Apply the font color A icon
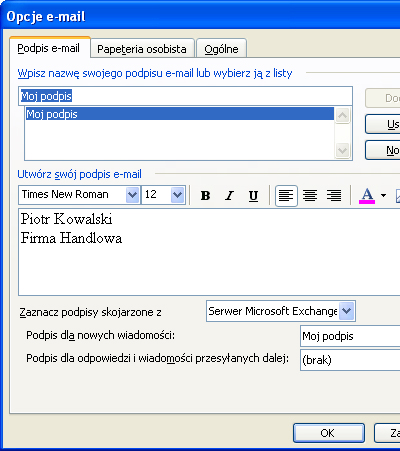This screenshot has width=400, height=451. [367, 196]
